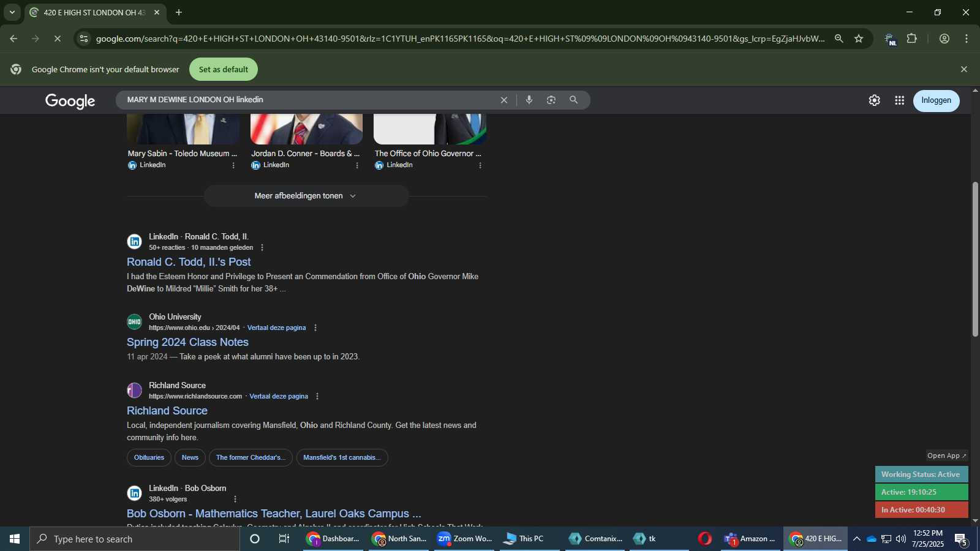Screen dimensions: 980x551
Task: Open This PC from taskbar
Action: coord(530,539)
